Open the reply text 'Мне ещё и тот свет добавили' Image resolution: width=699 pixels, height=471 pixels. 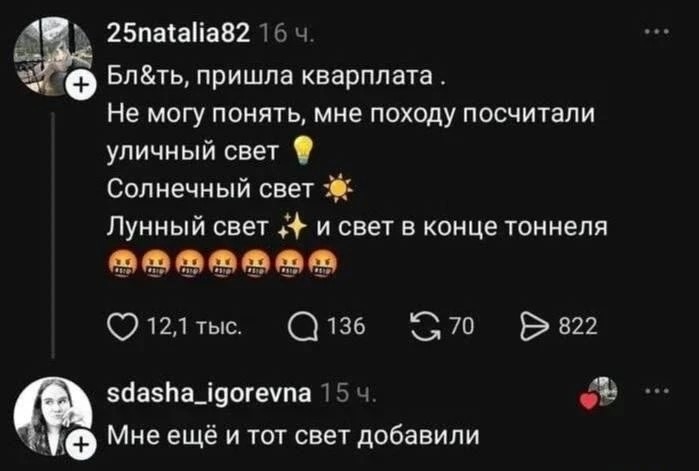point(293,435)
